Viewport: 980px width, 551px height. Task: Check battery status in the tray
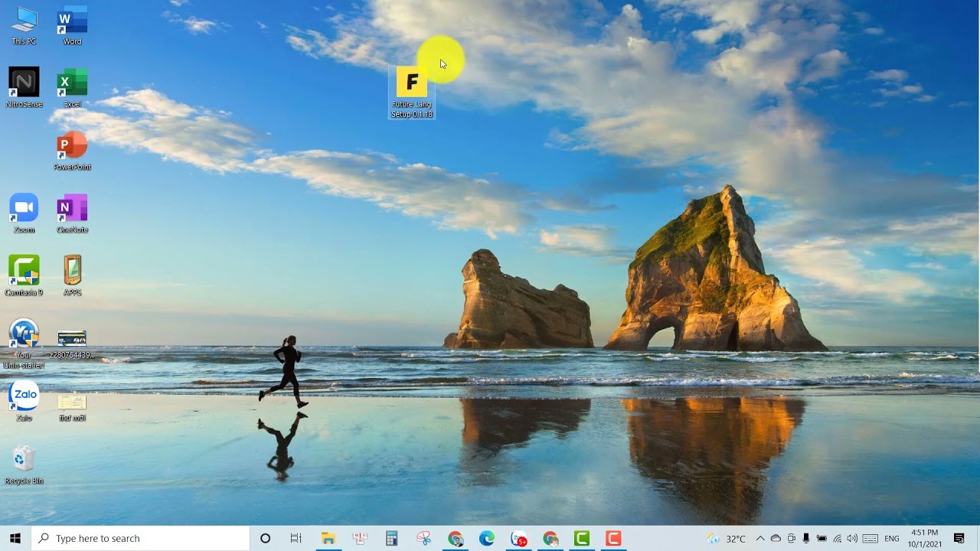[822, 539]
